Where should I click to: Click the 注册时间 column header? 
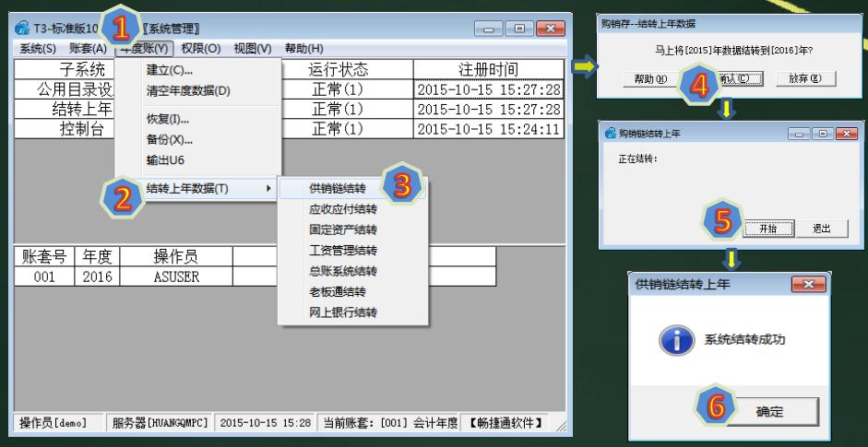488,69
